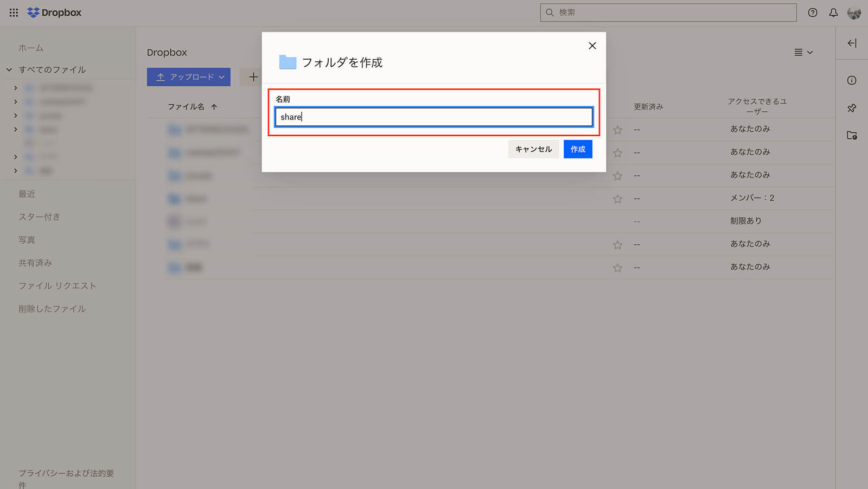This screenshot has height=489, width=868.
Task: Close the フォルダを作成 dialog
Action: click(x=592, y=46)
